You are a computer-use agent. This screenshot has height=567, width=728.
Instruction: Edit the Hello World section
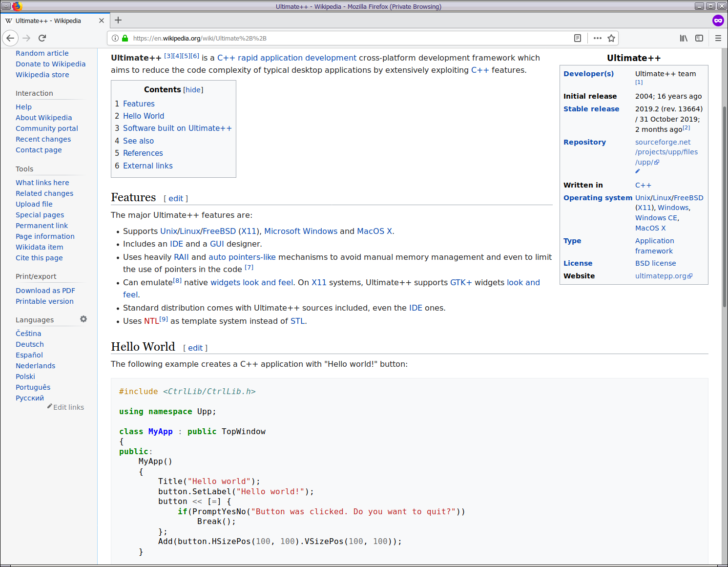(195, 348)
